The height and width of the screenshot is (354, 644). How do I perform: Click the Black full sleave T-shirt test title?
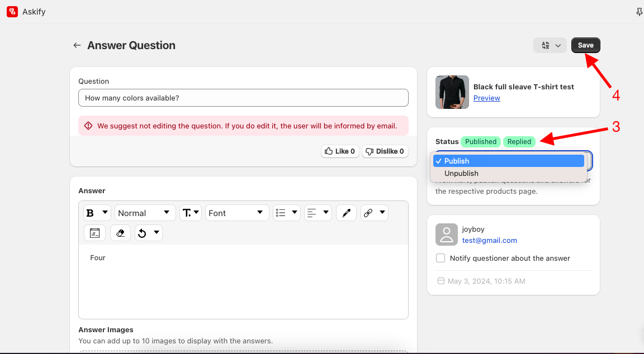(524, 87)
